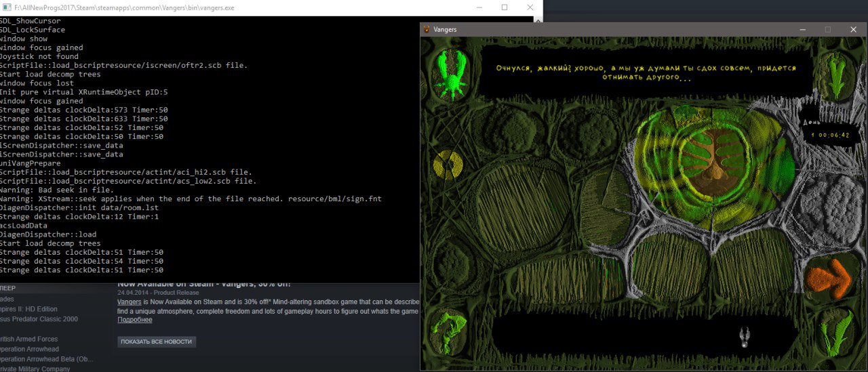Click 'DiagenDispatcher::load' console line

(47, 234)
